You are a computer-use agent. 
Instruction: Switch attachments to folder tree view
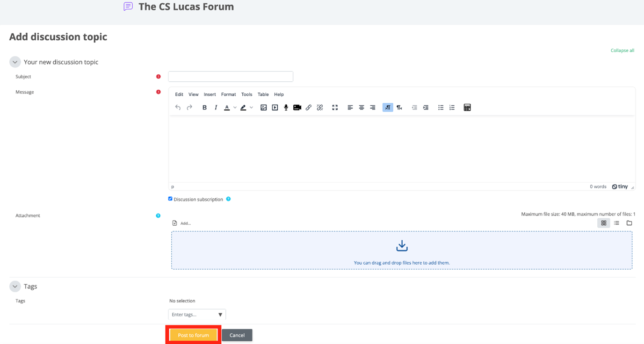[x=629, y=223]
